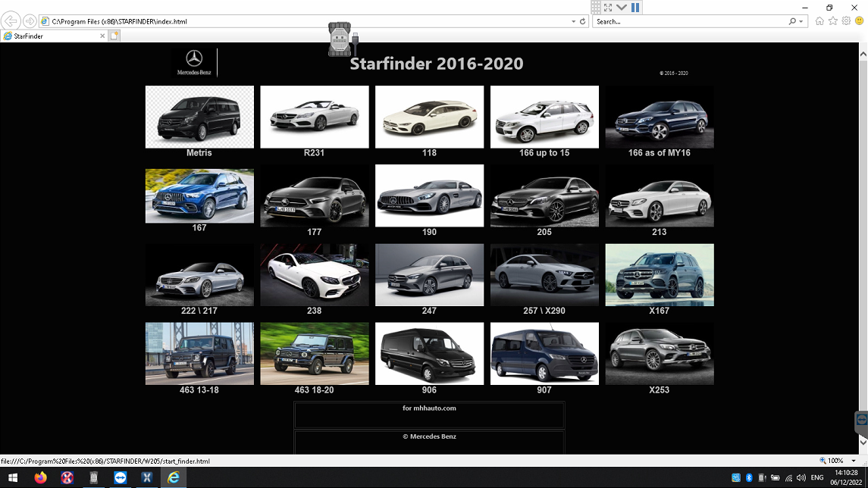The width and height of the screenshot is (868, 488).
Task: Open the Metris van thumbnail
Action: tap(199, 117)
